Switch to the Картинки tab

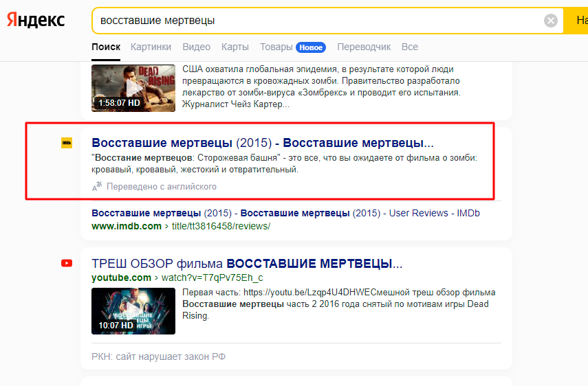pos(151,47)
